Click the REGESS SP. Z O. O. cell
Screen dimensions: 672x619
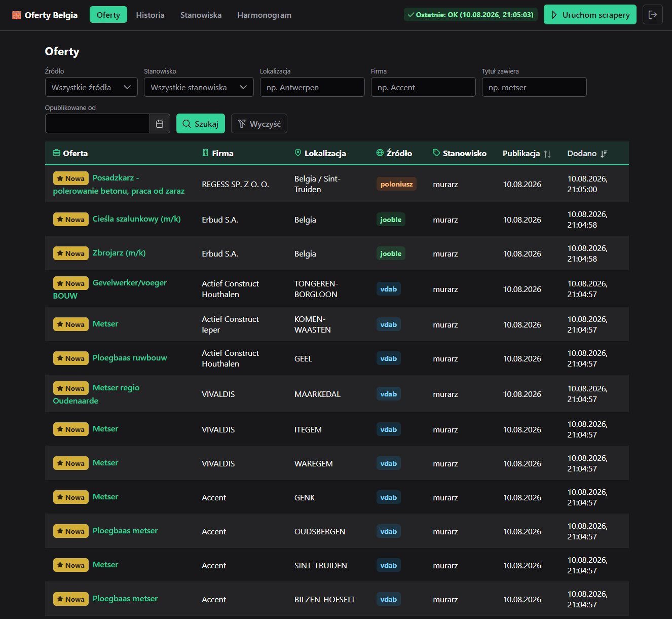235,184
